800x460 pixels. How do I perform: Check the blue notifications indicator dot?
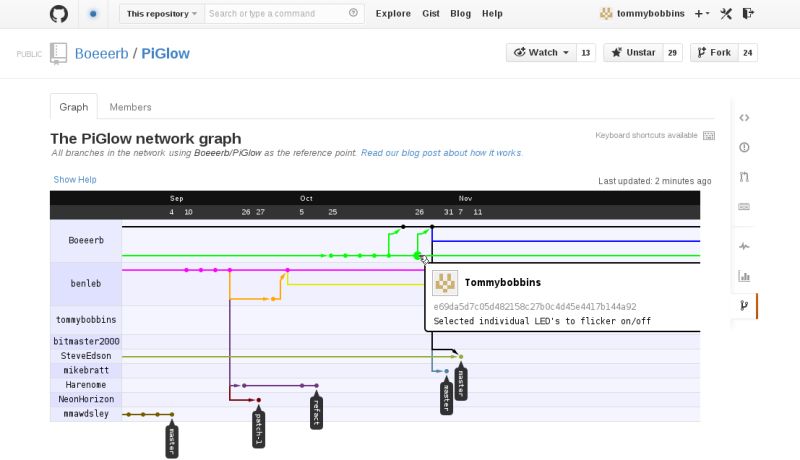(93, 14)
